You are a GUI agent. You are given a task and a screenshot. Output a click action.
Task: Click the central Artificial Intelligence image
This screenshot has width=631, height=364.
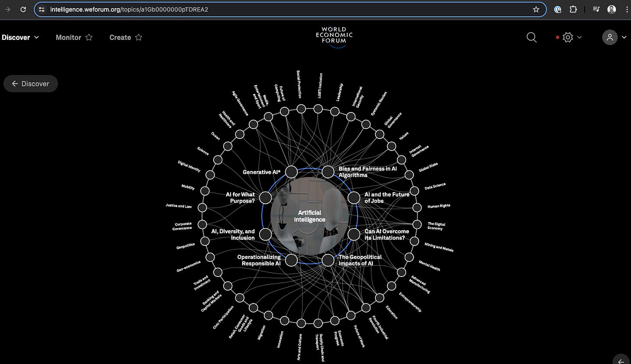pos(309,216)
